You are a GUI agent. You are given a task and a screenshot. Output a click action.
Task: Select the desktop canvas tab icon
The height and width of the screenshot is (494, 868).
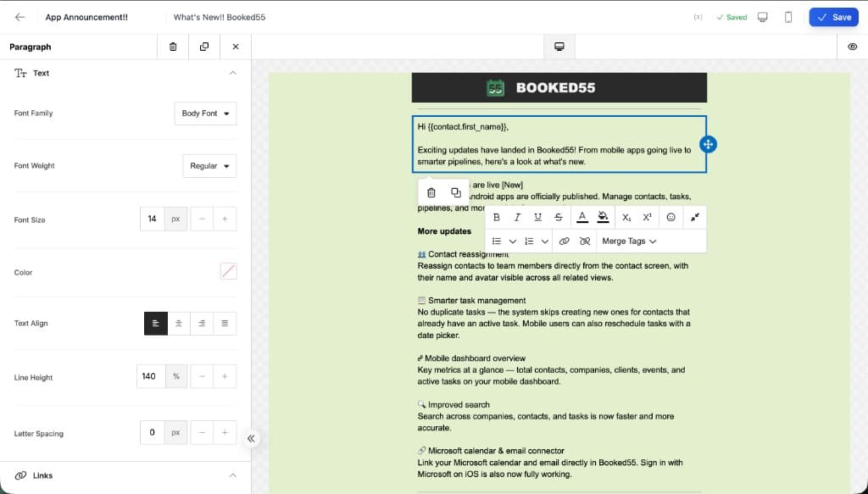pos(559,47)
